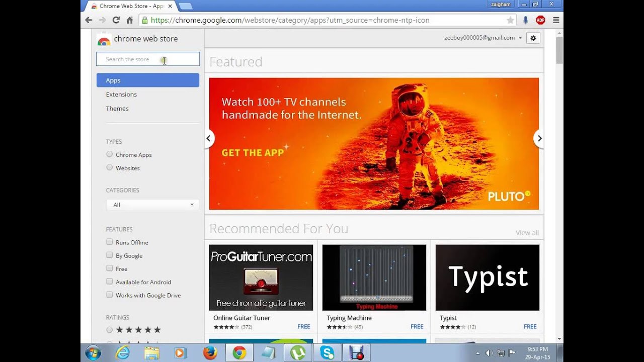Image resolution: width=644 pixels, height=362 pixels.
Task: Open Windows Media Player taskbar icon
Action: coord(180,353)
